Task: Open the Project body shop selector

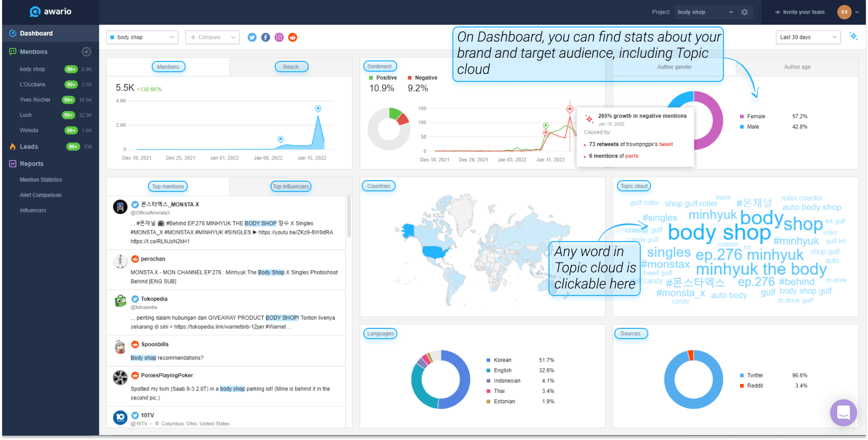Action: pos(706,12)
